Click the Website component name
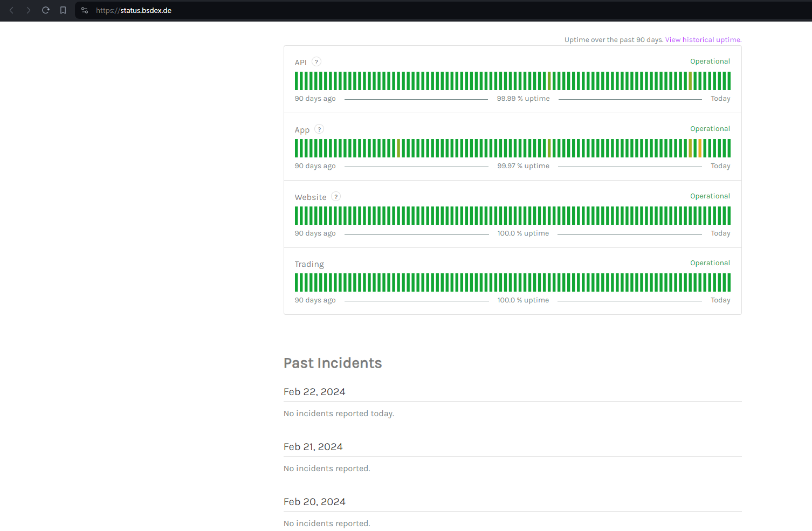Image resolution: width=812 pixels, height=531 pixels. (x=311, y=197)
